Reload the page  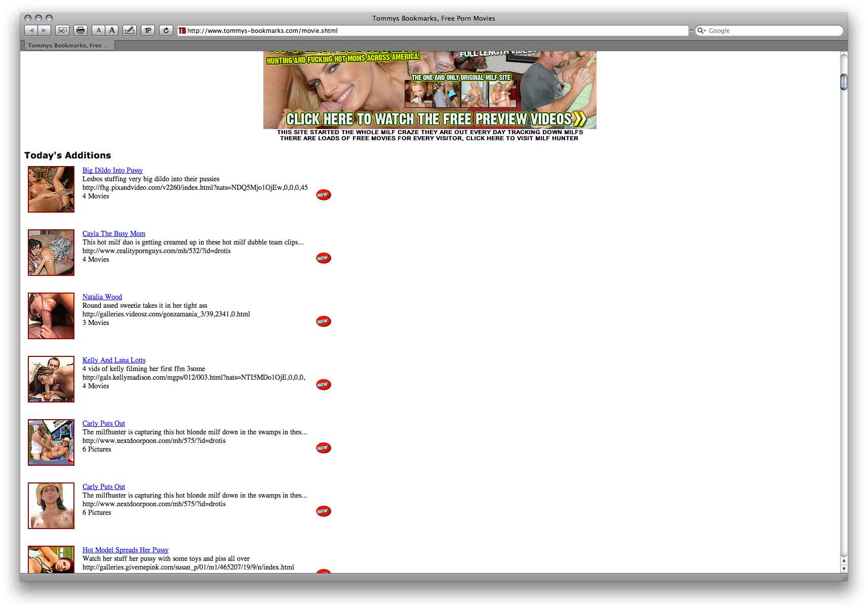pyautogui.click(x=166, y=30)
